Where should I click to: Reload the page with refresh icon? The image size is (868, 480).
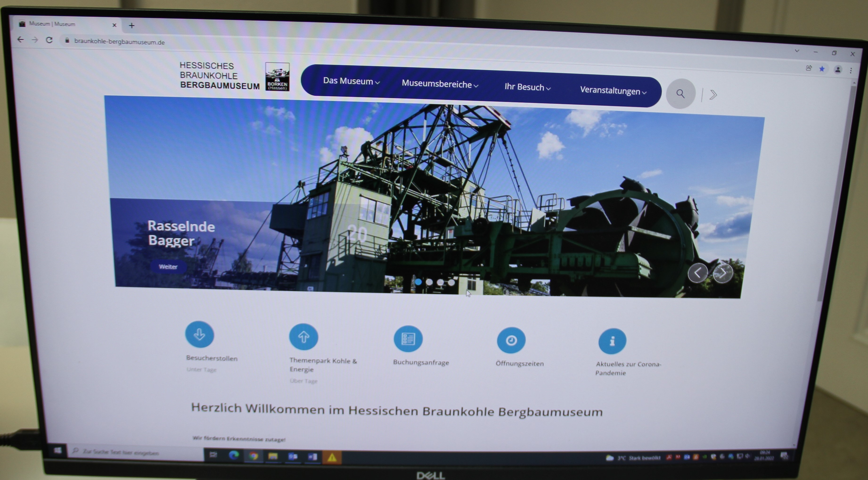[x=49, y=40]
